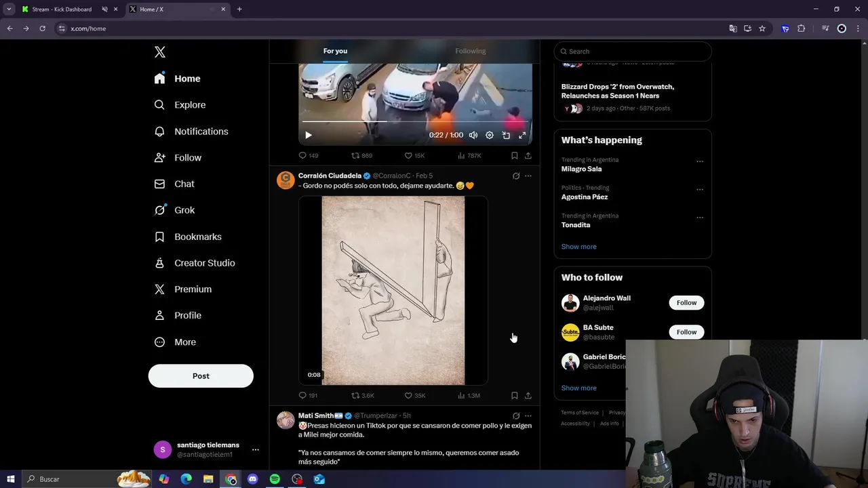Share the Corralón Ciudadela tweet
Viewport: 868px width, 488px height.
528,395
